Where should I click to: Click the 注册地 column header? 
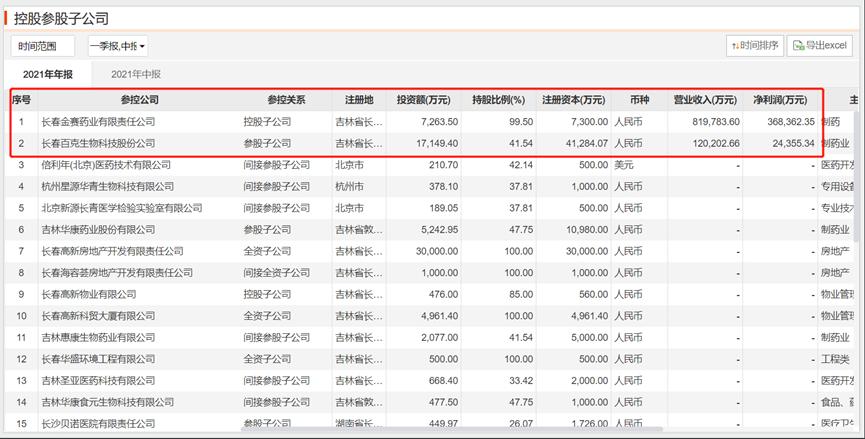pos(359,100)
